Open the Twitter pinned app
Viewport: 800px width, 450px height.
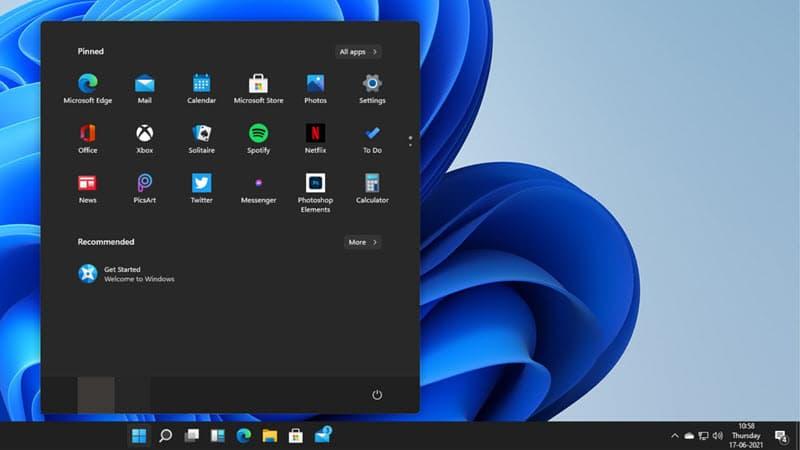pos(201,184)
